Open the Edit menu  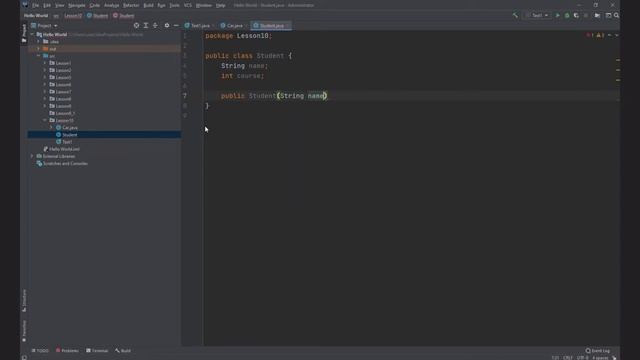(x=47, y=5)
